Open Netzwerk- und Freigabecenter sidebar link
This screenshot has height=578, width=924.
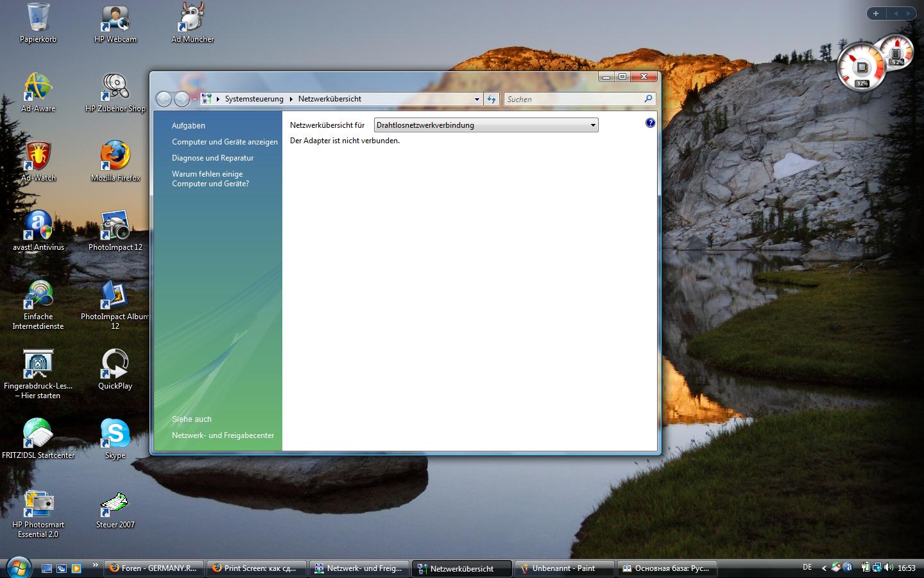pyautogui.click(x=223, y=435)
